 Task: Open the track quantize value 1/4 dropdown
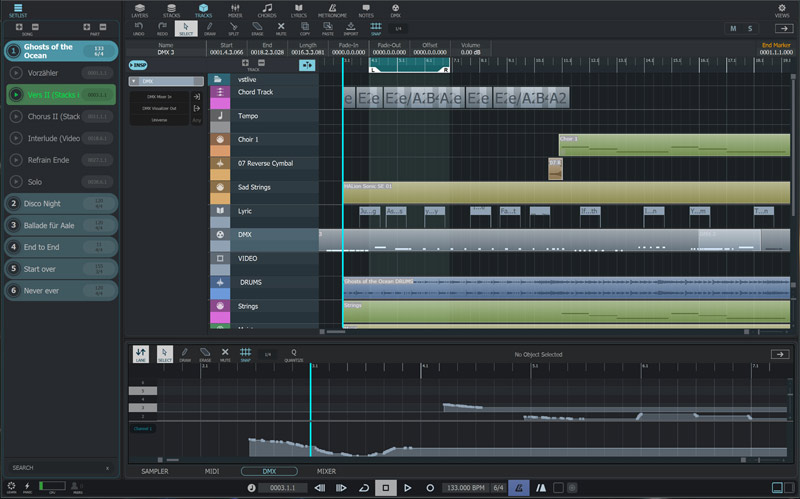tap(398, 28)
